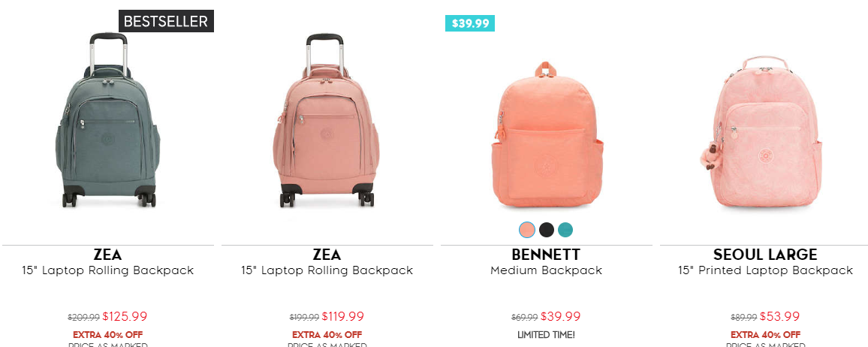Open the pink Zea rolling backpack image
Screen dimensions: 868x347
click(x=327, y=122)
